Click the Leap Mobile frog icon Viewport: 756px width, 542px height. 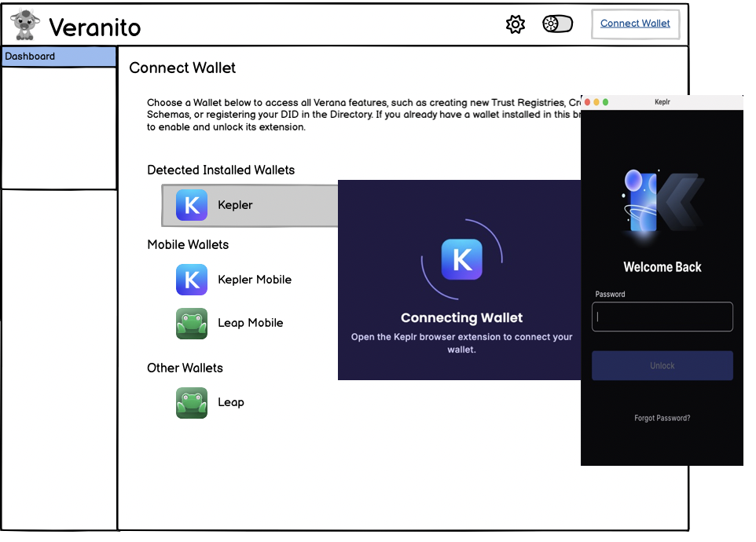click(192, 324)
